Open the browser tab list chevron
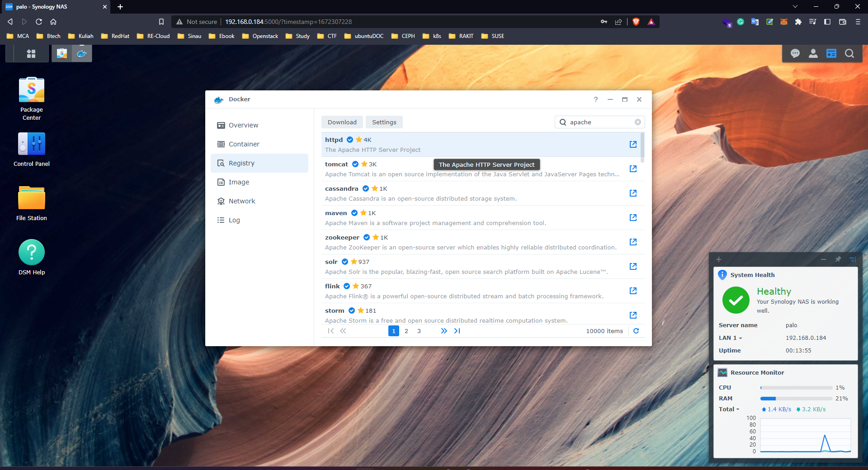The height and width of the screenshot is (470, 868). (795, 6)
